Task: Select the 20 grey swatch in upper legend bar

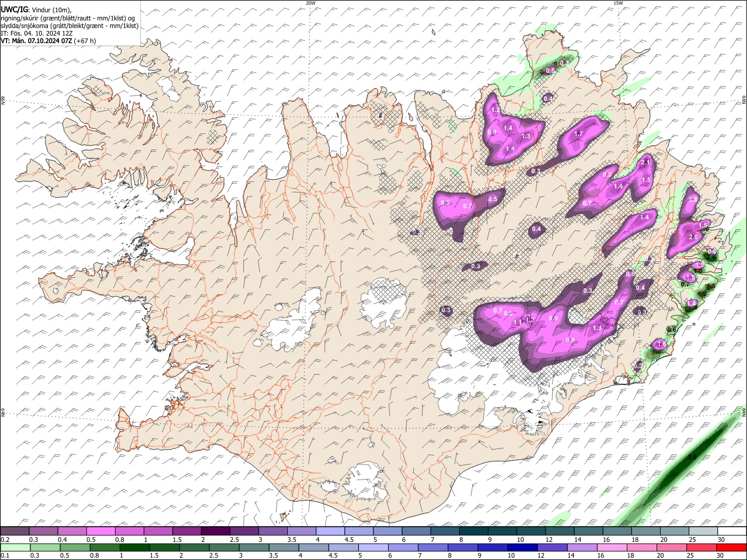Action: click(x=675, y=531)
